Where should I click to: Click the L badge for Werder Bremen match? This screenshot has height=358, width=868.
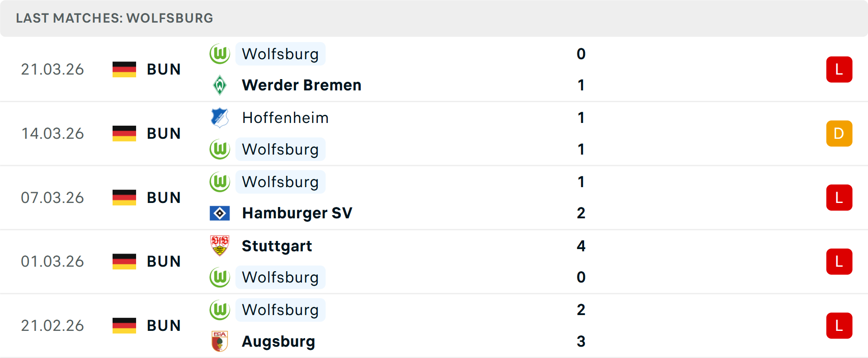pyautogui.click(x=839, y=70)
